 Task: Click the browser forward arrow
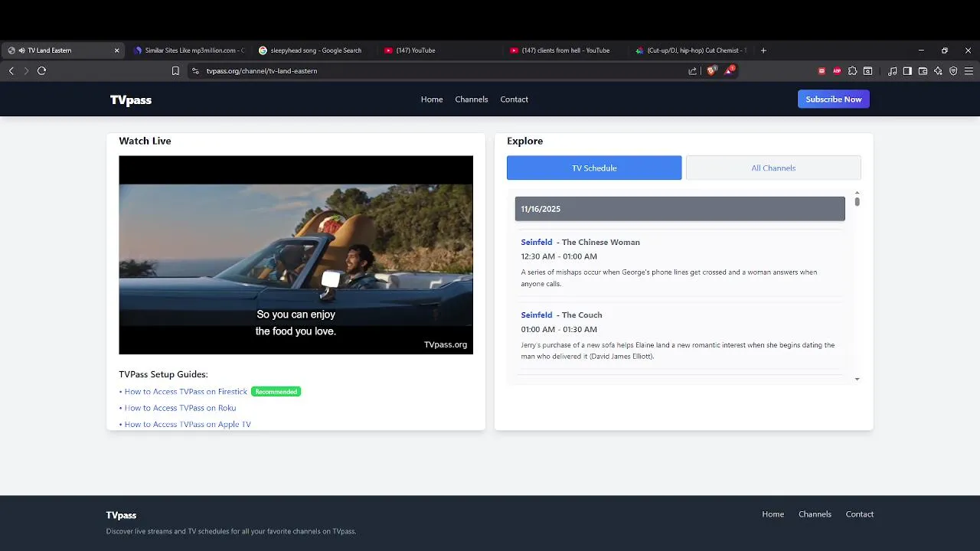point(26,70)
